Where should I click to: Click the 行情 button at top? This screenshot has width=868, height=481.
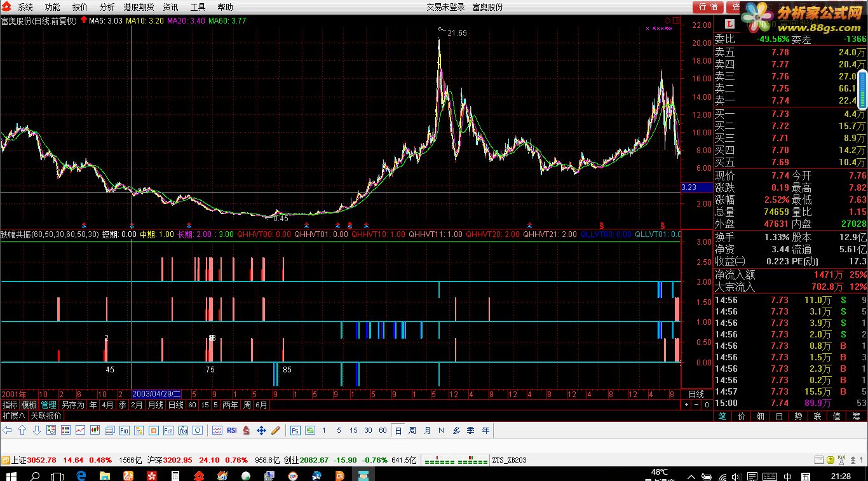point(708,7)
